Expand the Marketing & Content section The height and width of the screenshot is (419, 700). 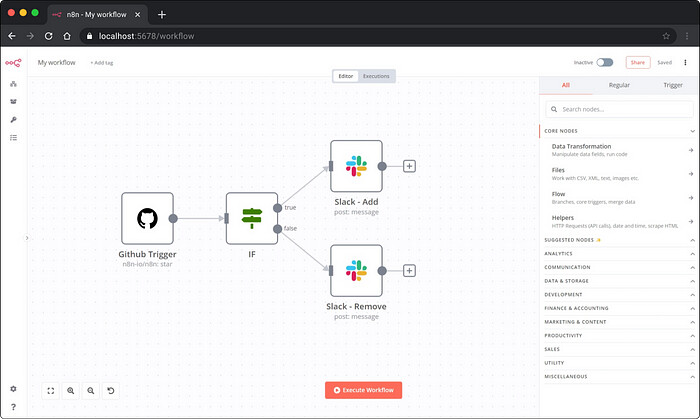tap(620, 322)
